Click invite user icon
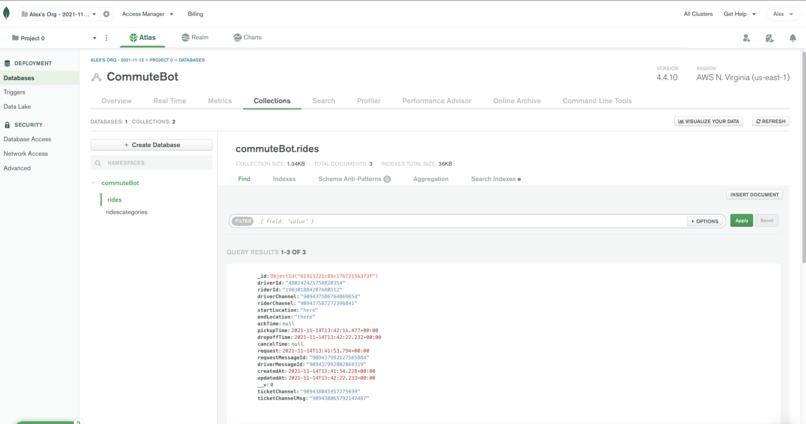Viewport: 806px width, 424px height. (746, 38)
